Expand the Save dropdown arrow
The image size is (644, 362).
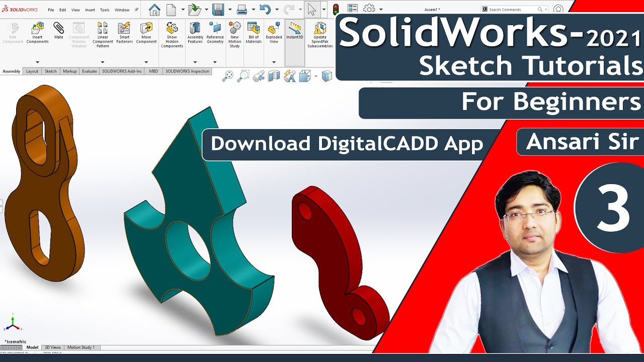pyautogui.click(x=230, y=10)
